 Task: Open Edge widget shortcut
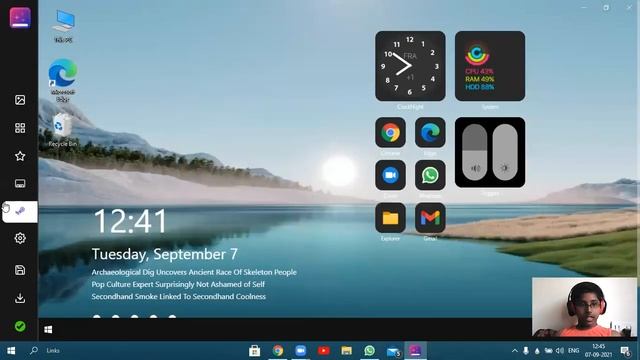tap(430, 132)
